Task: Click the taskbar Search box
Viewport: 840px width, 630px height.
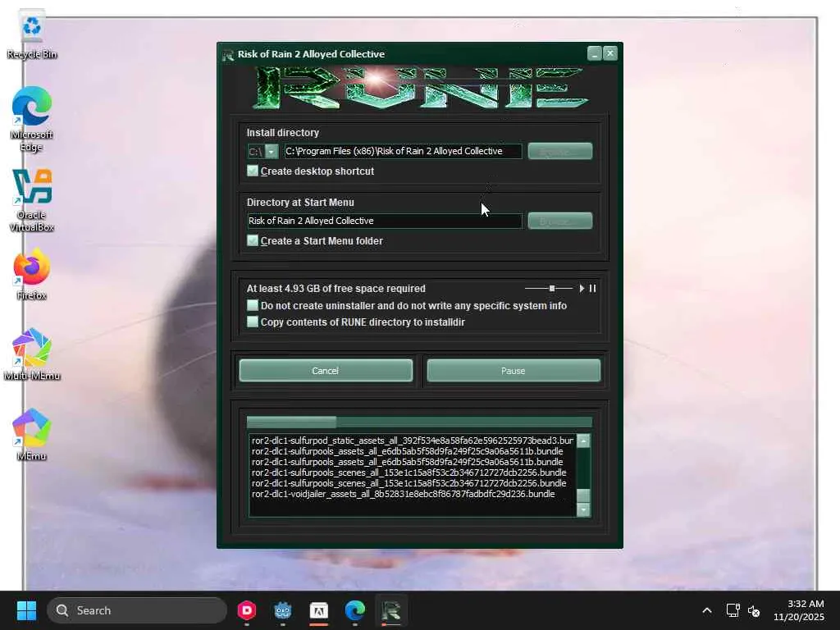Action: 137,610
